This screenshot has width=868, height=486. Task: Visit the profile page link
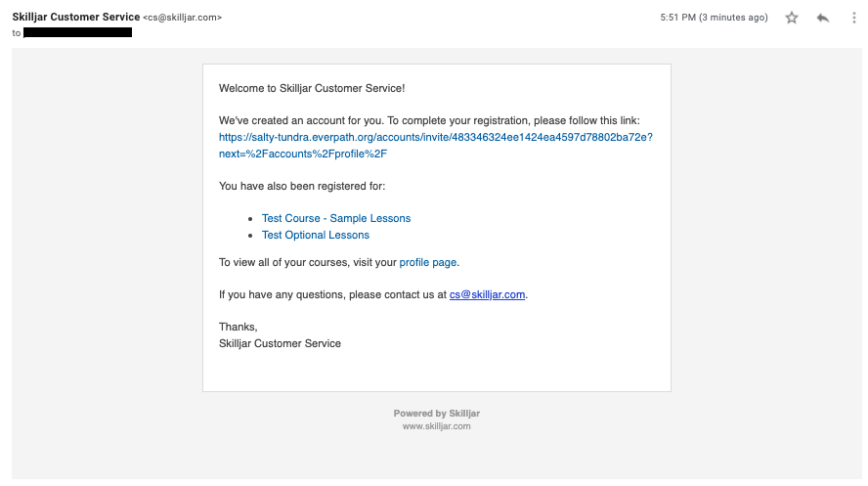(428, 262)
